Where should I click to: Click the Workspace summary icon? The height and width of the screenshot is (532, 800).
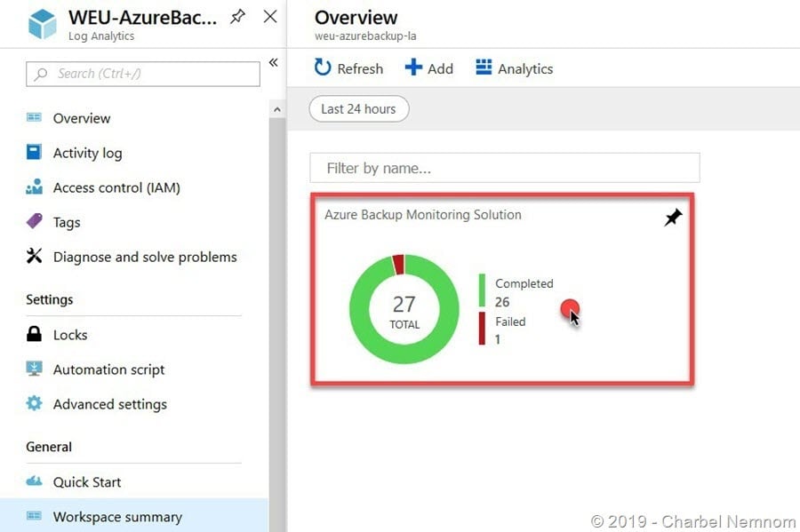[34, 516]
